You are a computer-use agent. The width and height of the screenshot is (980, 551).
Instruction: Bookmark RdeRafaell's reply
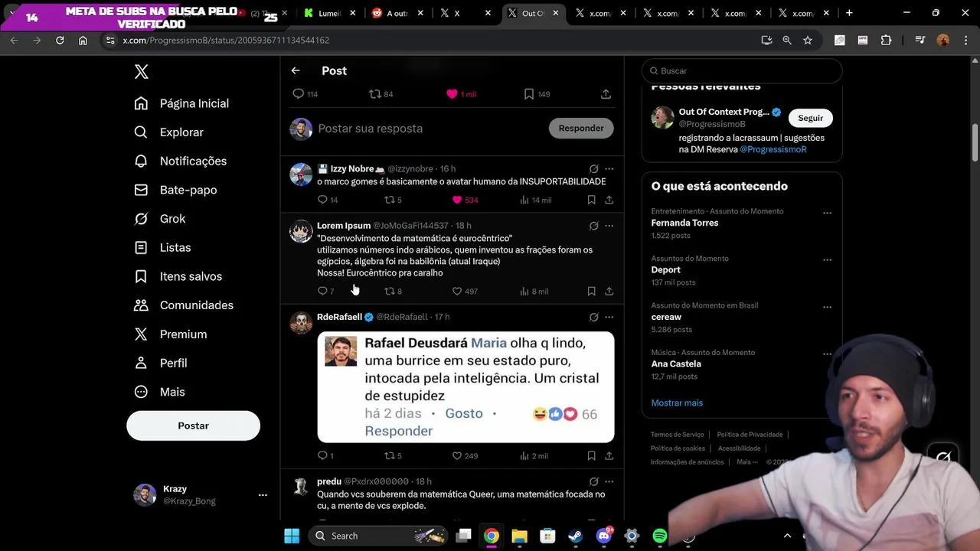point(591,455)
